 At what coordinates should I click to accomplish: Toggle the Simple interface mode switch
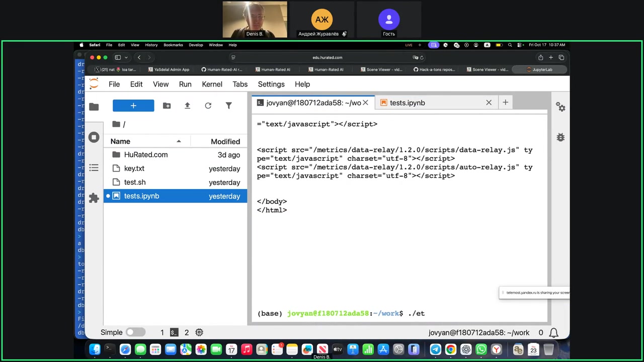[135, 332]
